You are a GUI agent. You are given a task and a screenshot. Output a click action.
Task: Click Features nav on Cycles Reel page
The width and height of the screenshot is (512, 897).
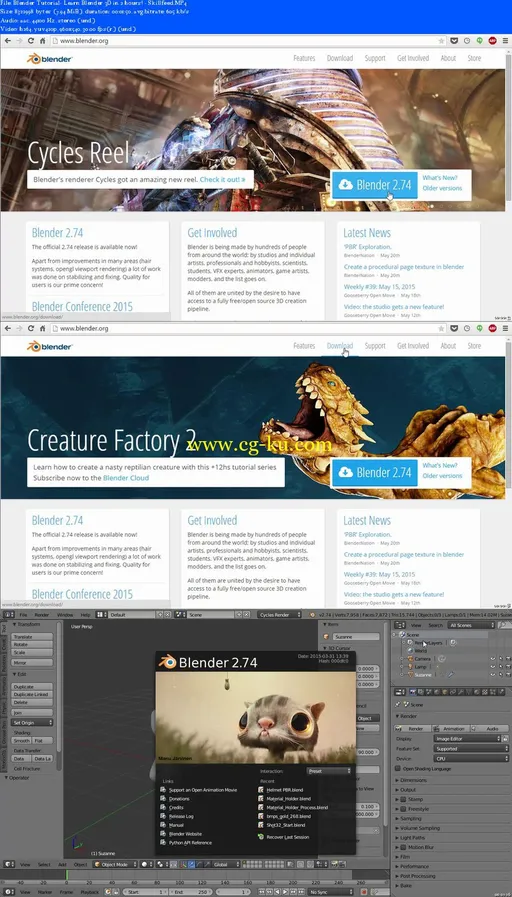point(304,58)
